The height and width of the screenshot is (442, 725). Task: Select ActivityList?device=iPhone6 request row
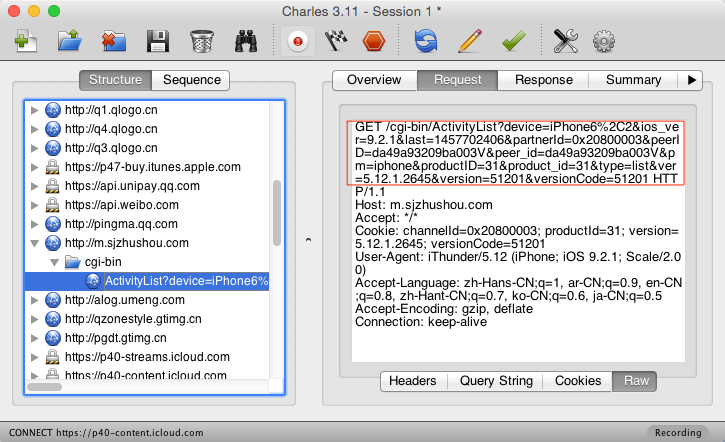click(x=147, y=281)
